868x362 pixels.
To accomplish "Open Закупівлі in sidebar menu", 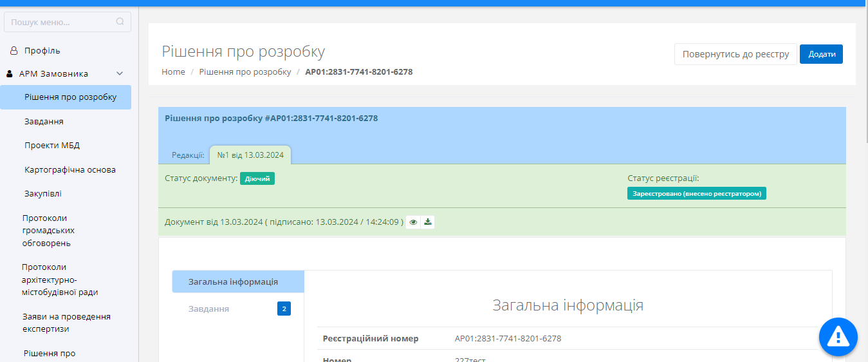I will pos(43,194).
